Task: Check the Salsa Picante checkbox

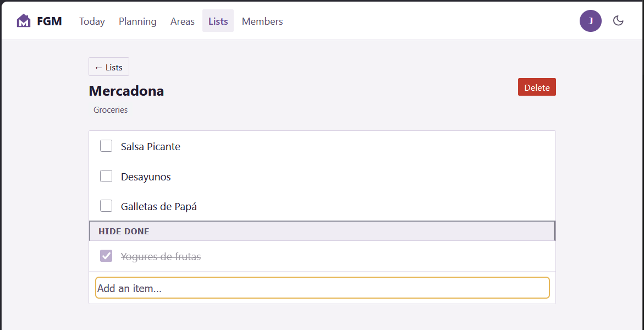Action: tap(106, 146)
